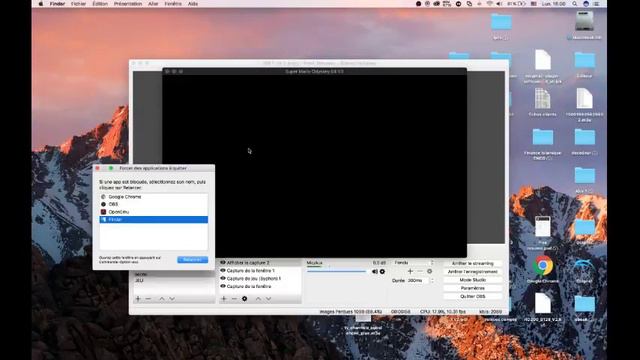Viewport: 640px width, 360px height.
Task: Click the Siri icon in the menu bar
Action: click(x=586, y=4)
